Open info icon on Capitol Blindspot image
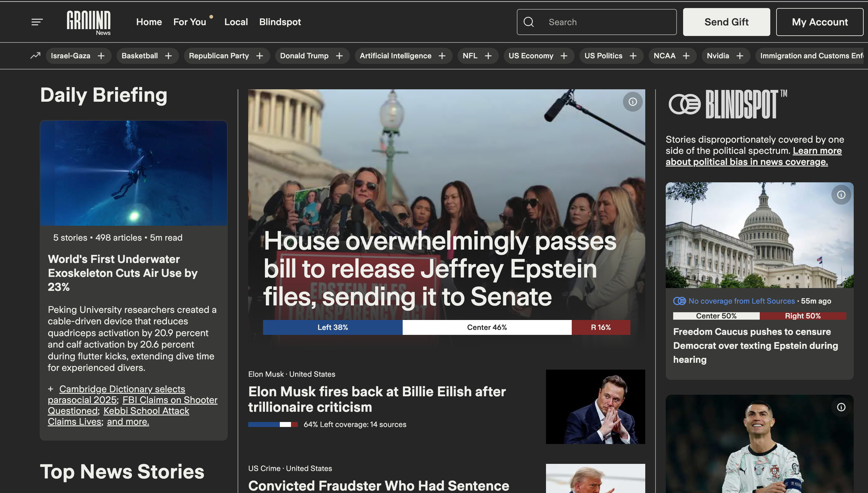Image resolution: width=868 pixels, height=493 pixels. 841,195
